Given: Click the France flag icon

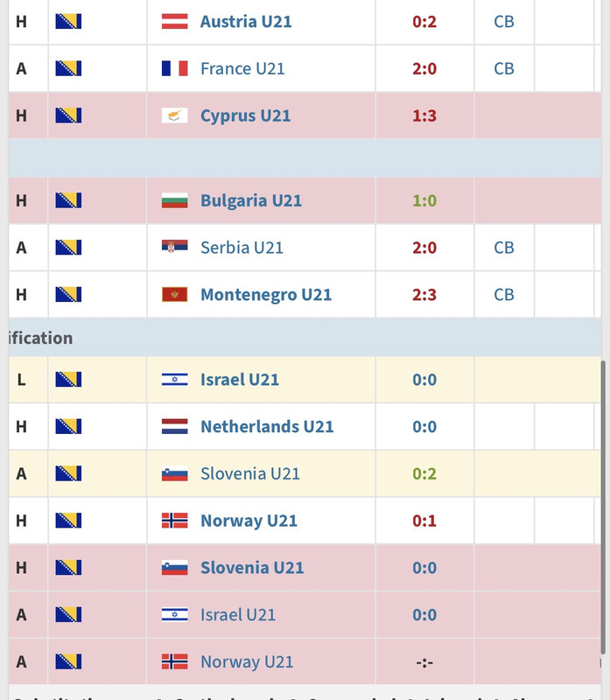Looking at the screenshot, I should (x=174, y=68).
